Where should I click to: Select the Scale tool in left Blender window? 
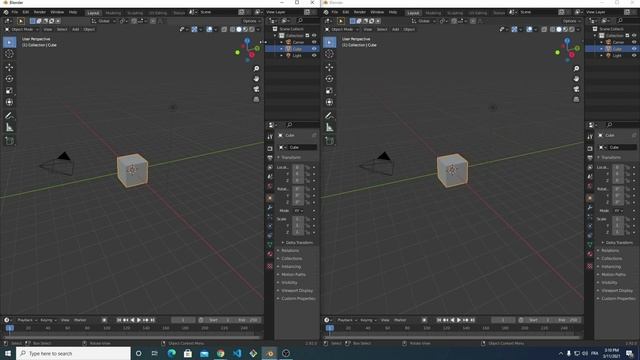[x=9, y=91]
